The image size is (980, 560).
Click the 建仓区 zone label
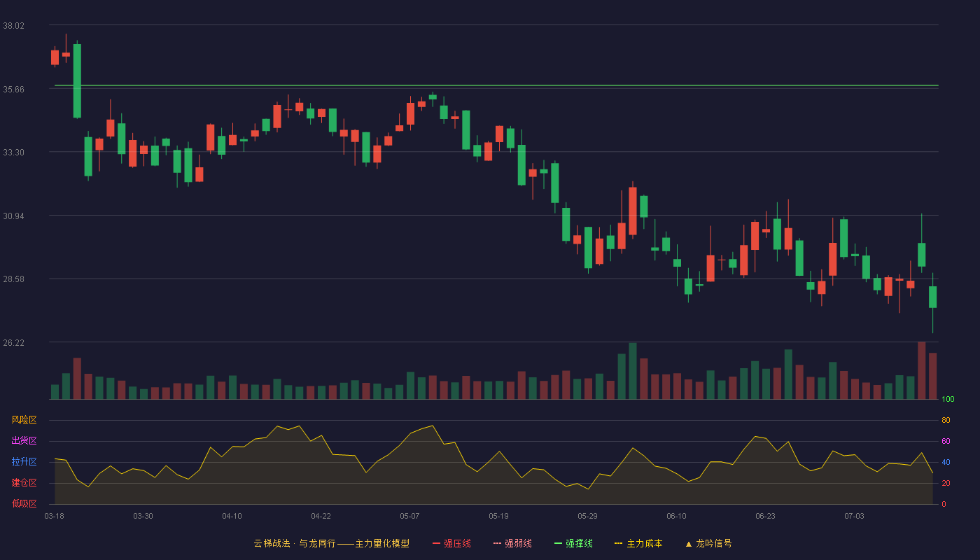pyautogui.click(x=24, y=483)
